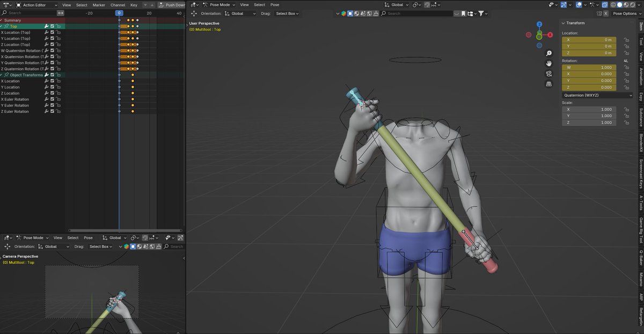
Task: Lock the W rotation value in Transform panel
Action: pyautogui.click(x=626, y=68)
